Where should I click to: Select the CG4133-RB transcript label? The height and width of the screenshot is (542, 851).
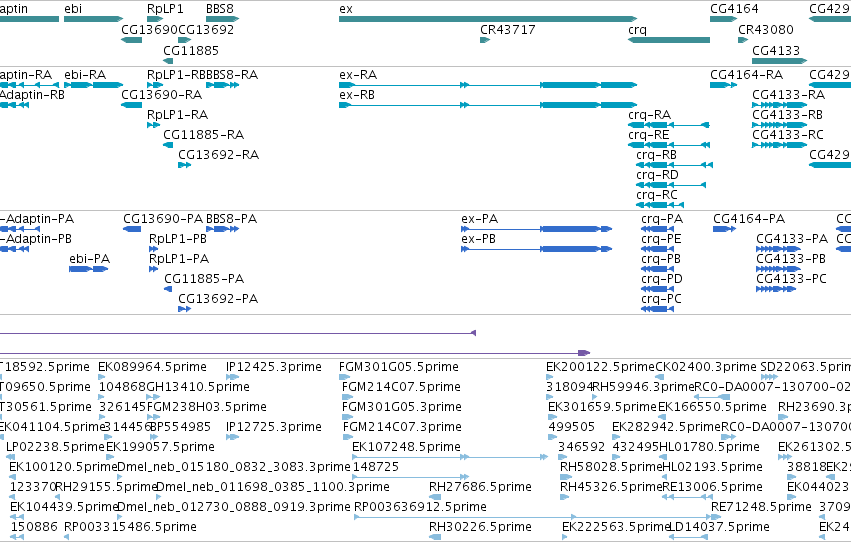(787, 114)
